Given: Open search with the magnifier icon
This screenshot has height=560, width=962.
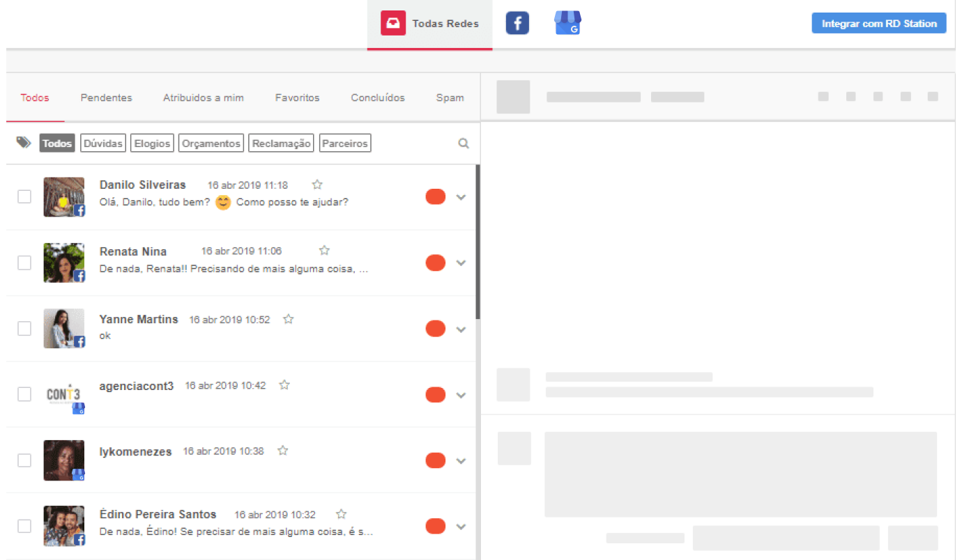Looking at the screenshot, I should tap(464, 143).
